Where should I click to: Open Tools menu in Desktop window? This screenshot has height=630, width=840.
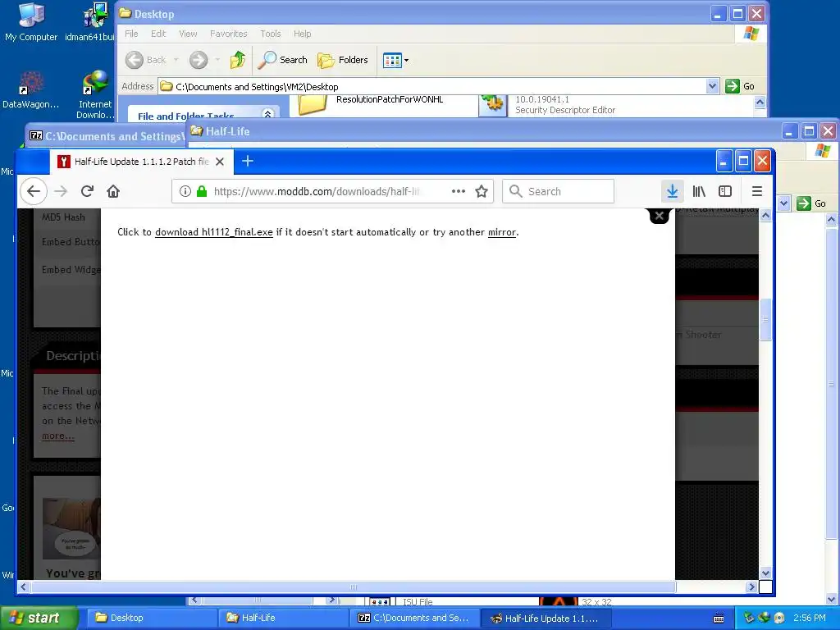tap(271, 34)
